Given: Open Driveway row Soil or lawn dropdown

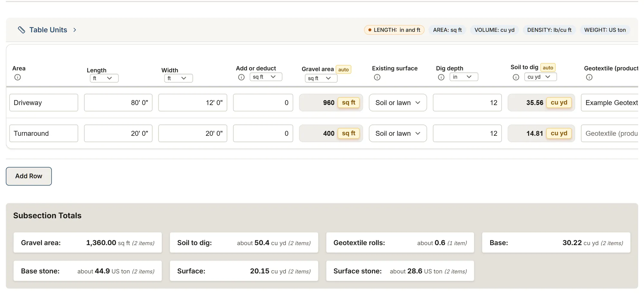Looking at the screenshot, I should click(398, 103).
